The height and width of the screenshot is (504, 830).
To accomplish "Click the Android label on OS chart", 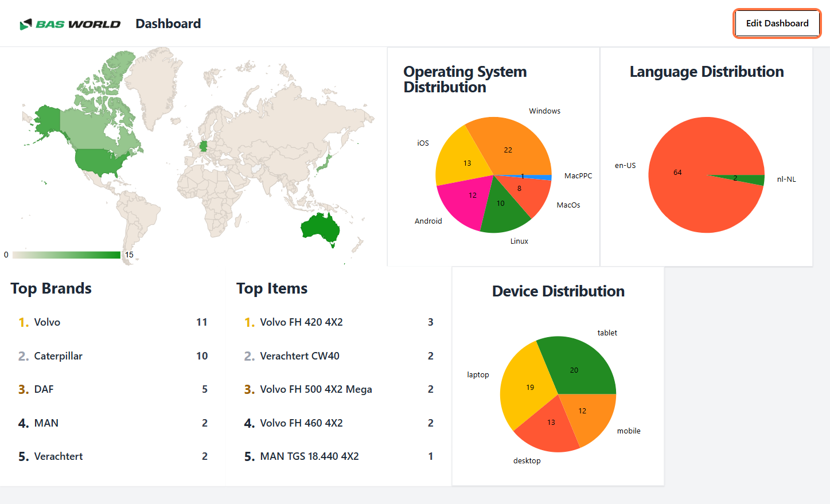I will [x=428, y=221].
